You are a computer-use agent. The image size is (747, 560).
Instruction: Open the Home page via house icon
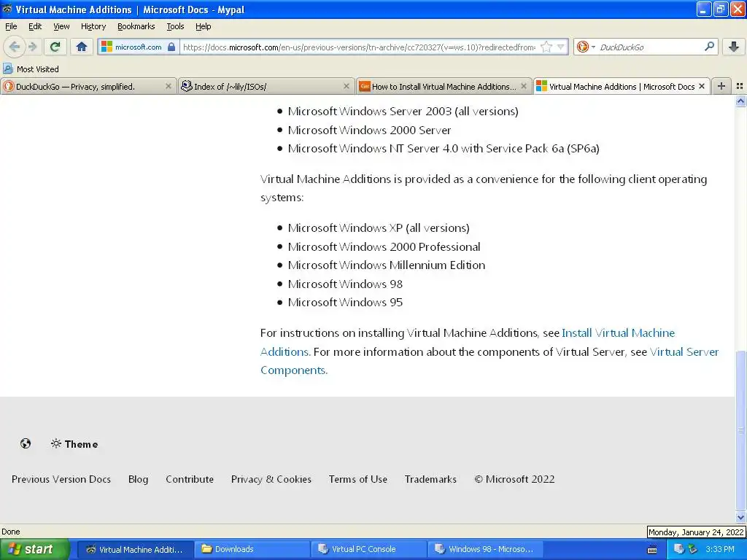(x=82, y=47)
